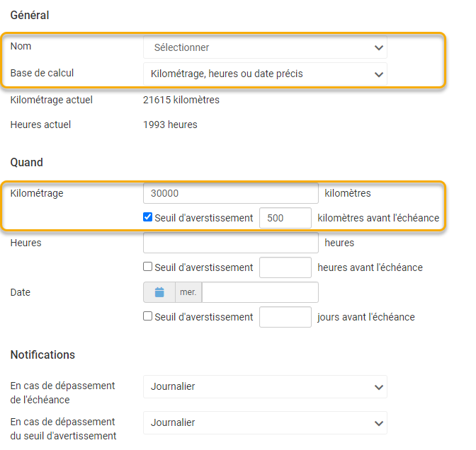Expand the Base de calcul dropdown

click(265, 73)
